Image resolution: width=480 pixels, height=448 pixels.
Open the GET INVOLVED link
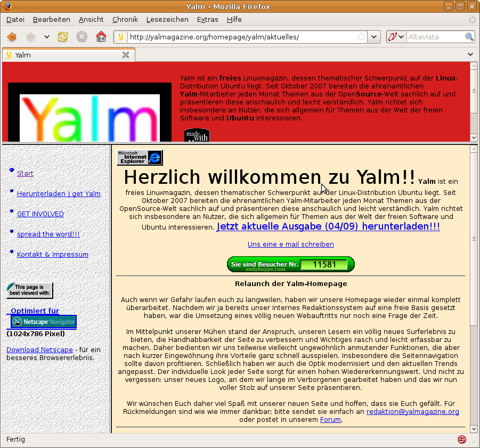tap(40, 214)
